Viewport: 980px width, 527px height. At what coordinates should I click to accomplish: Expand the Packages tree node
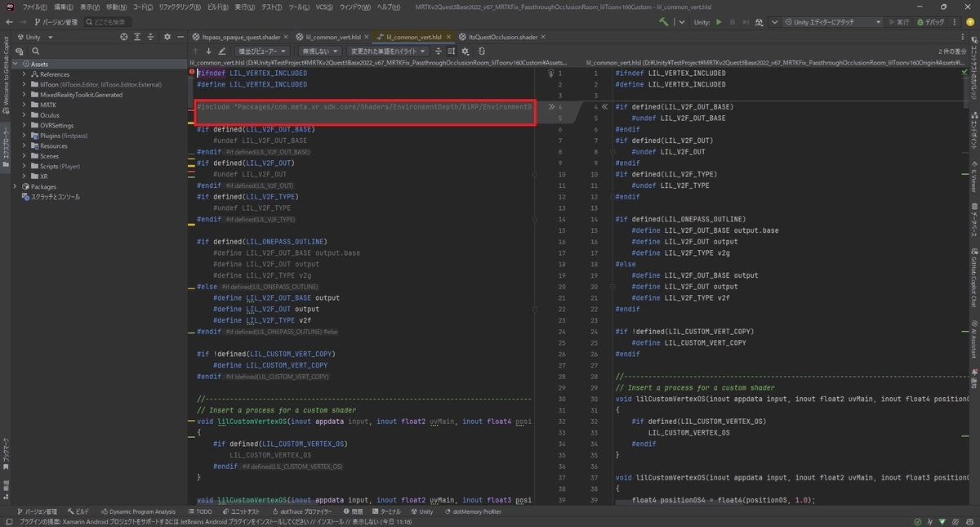click(x=15, y=186)
